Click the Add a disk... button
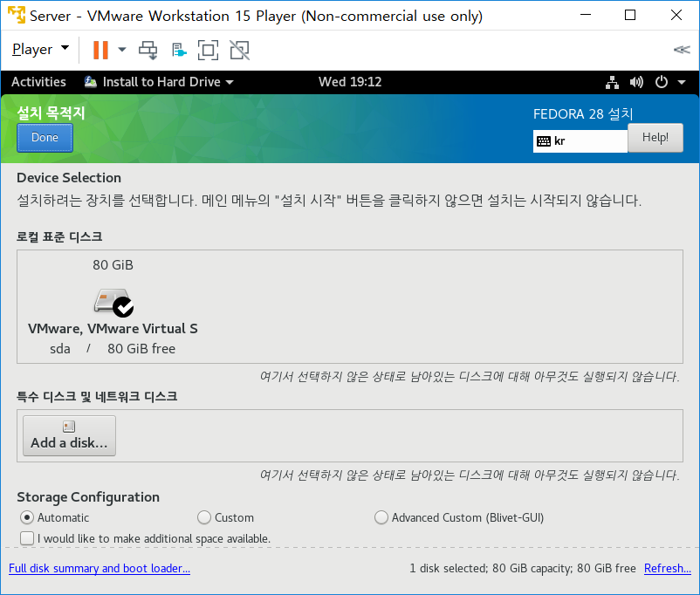This screenshot has height=595, width=700. tap(69, 435)
